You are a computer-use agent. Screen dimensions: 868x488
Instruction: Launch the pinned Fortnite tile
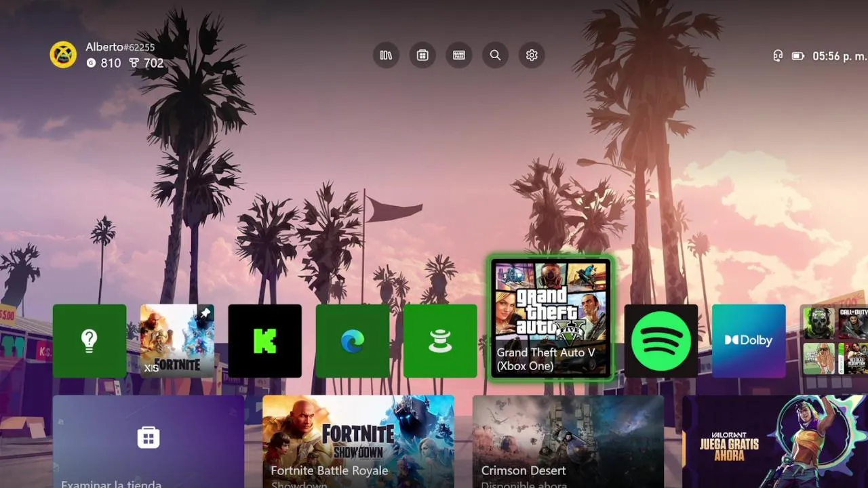click(x=177, y=341)
